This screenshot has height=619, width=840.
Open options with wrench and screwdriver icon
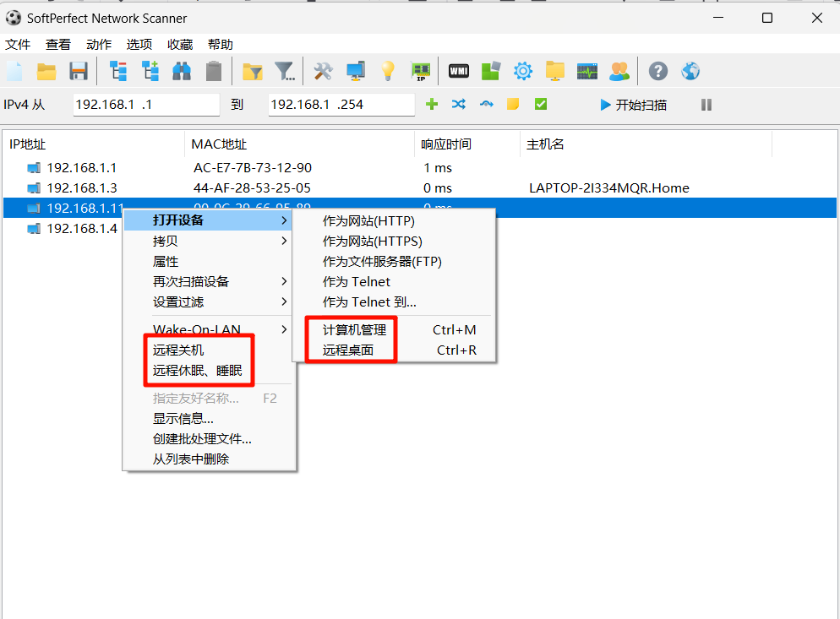pyautogui.click(x=323, y=71)
